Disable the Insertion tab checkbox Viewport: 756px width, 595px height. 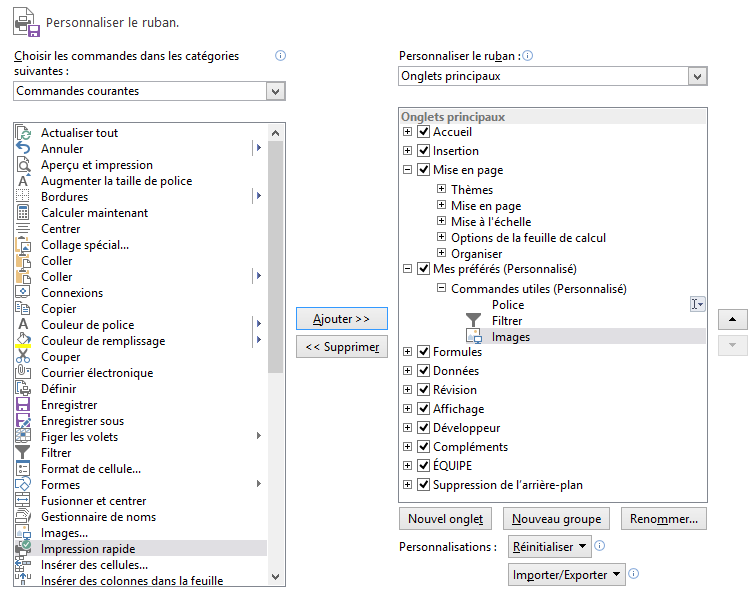point(424,151)
